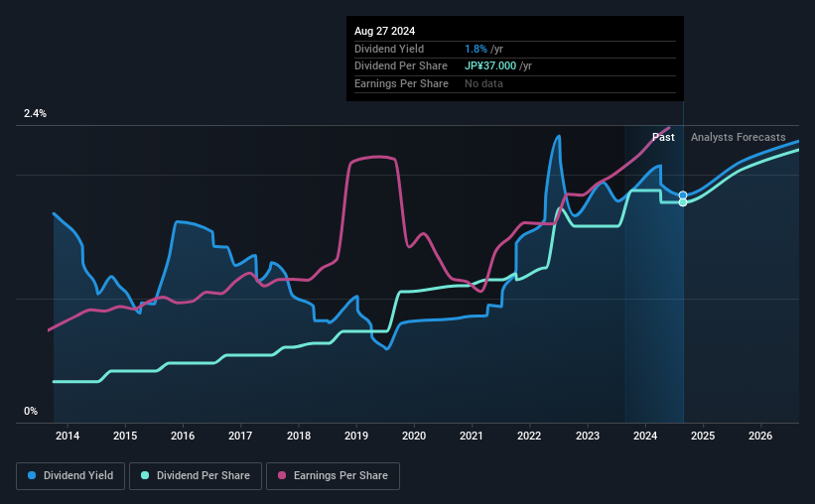Click the Past label on chart
Screen dimensions: 815x504
[x=663, y=137]
